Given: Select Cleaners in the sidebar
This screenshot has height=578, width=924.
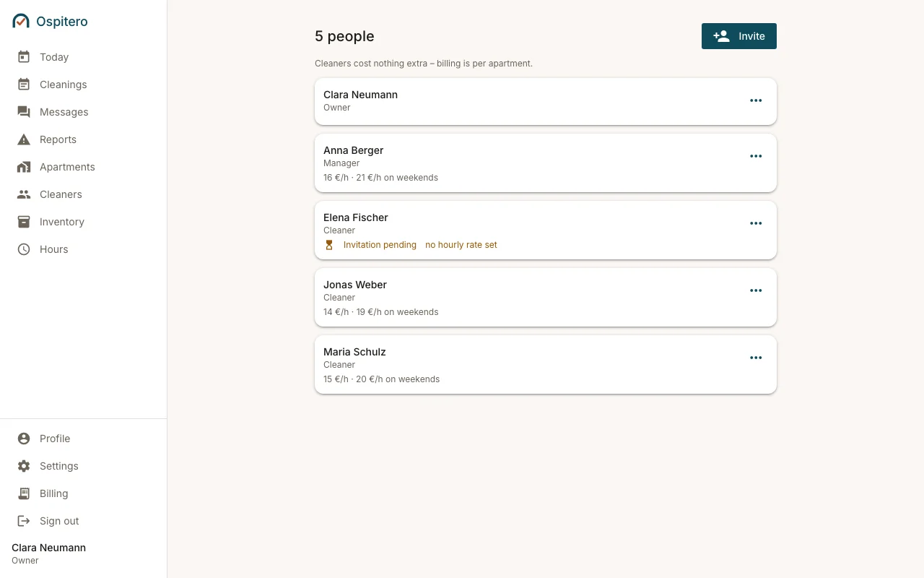Looking at the screenshot, I should pyautogui.click(x=61, y=194).
